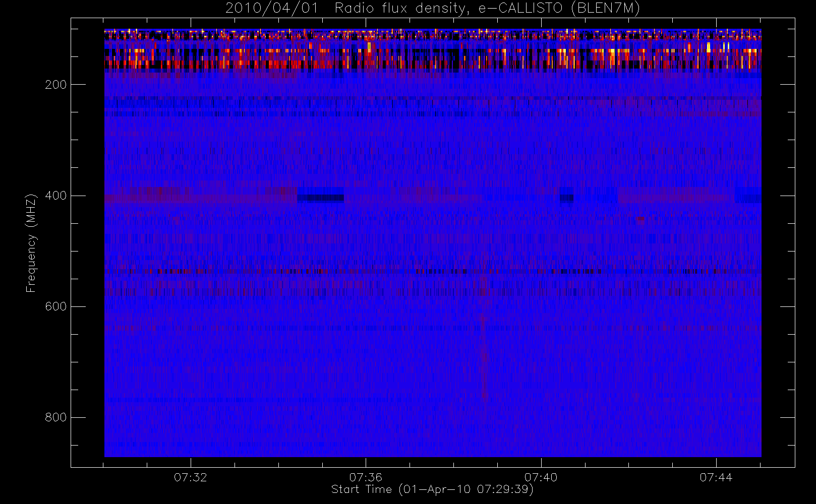
Task: Click the 07:44 time tick label
Action: tap(716, 477)
